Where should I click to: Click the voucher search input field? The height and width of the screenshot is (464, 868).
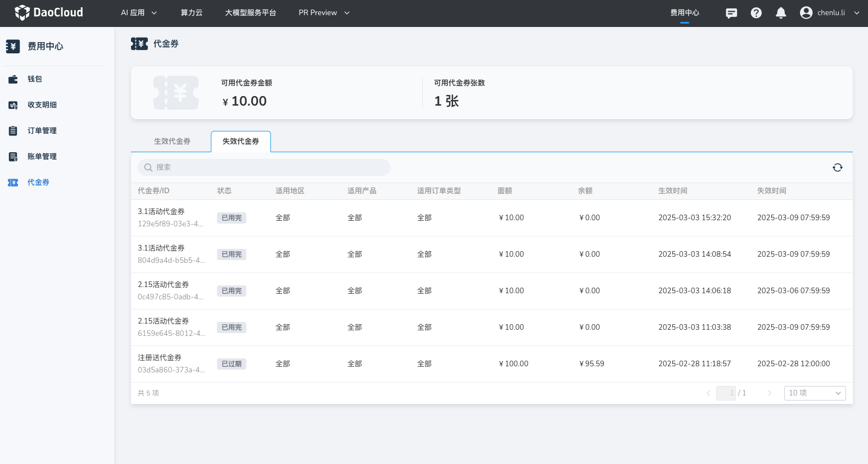pos(264,167)
